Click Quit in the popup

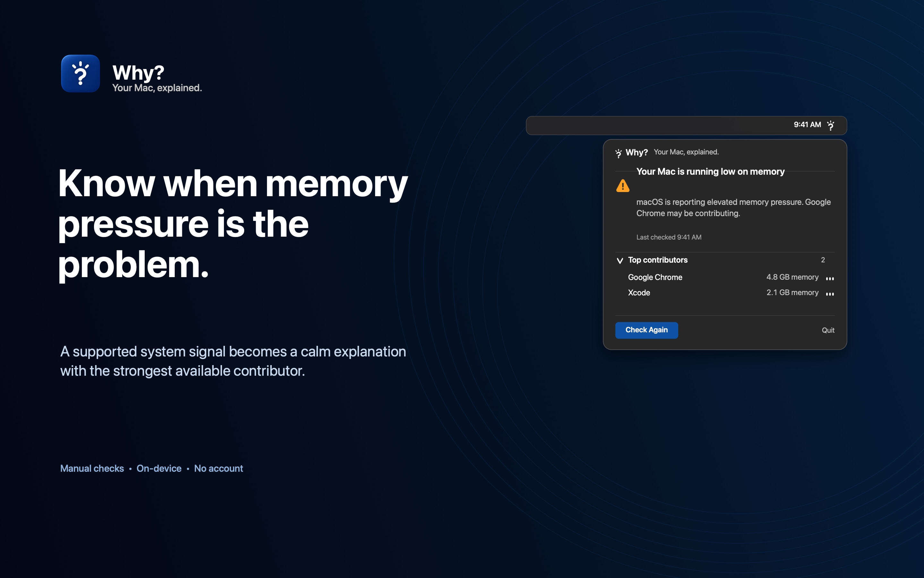[x=828, y=330]
